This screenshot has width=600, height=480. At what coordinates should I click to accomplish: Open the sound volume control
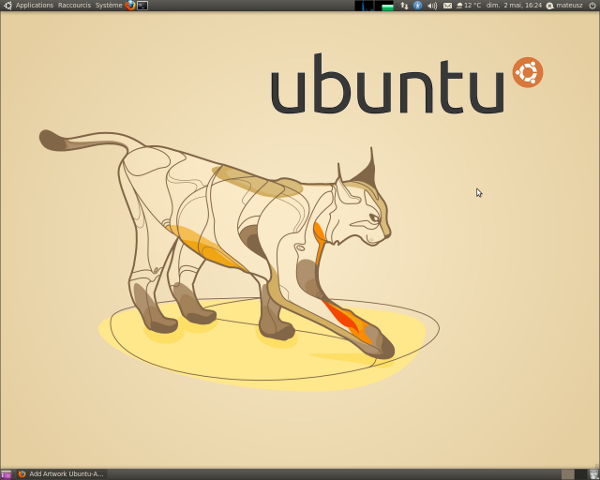point(432,5)
